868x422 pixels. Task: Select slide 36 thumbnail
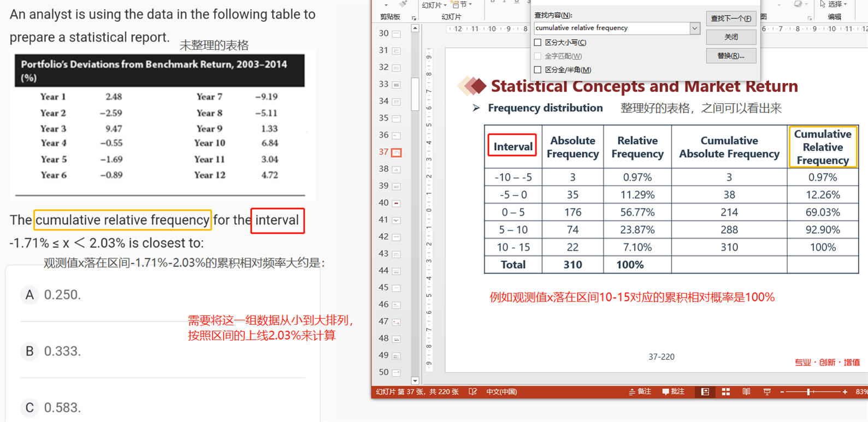pos(397,135)
